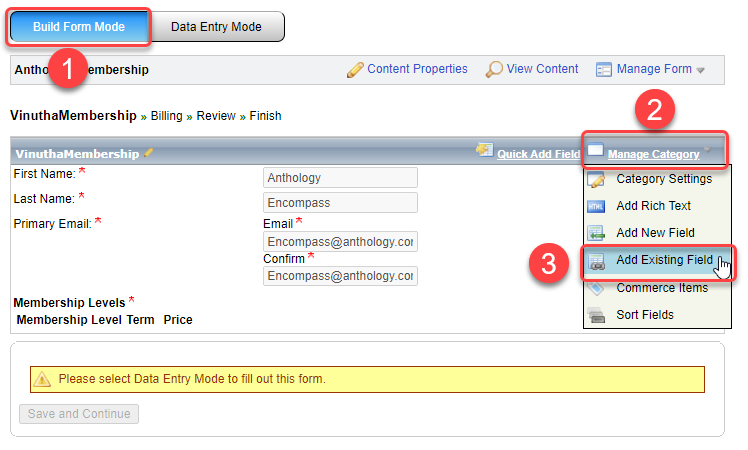Open the Content Properties link
This screenshot has height=450, width=748.
(417, 69)
